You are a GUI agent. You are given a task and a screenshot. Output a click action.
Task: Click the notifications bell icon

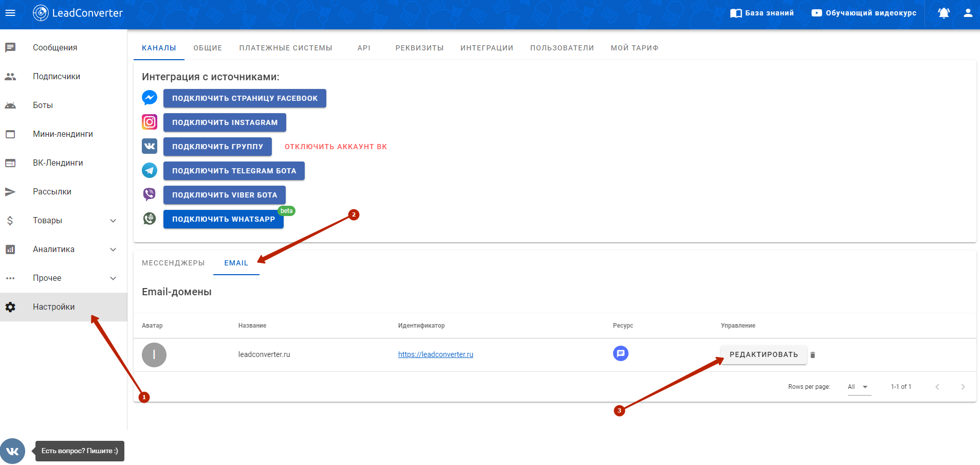944,13
